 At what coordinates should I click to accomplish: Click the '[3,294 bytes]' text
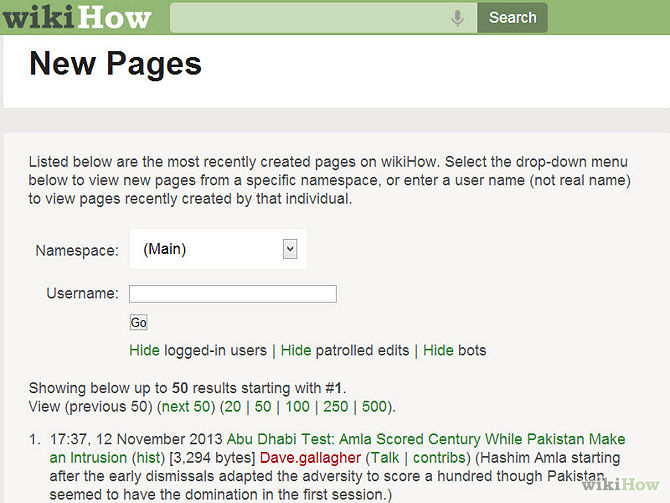pyautogui.click(x=212, y=458)
